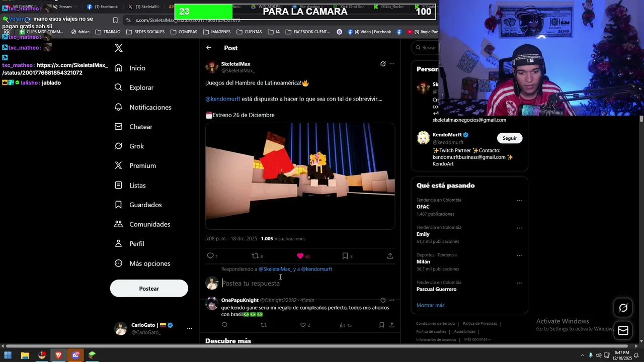Image resolution: width=644 pixels, height=362 pixels.
Task: Follow KendoMurft with Seguir button
Action: click(510, 138)
